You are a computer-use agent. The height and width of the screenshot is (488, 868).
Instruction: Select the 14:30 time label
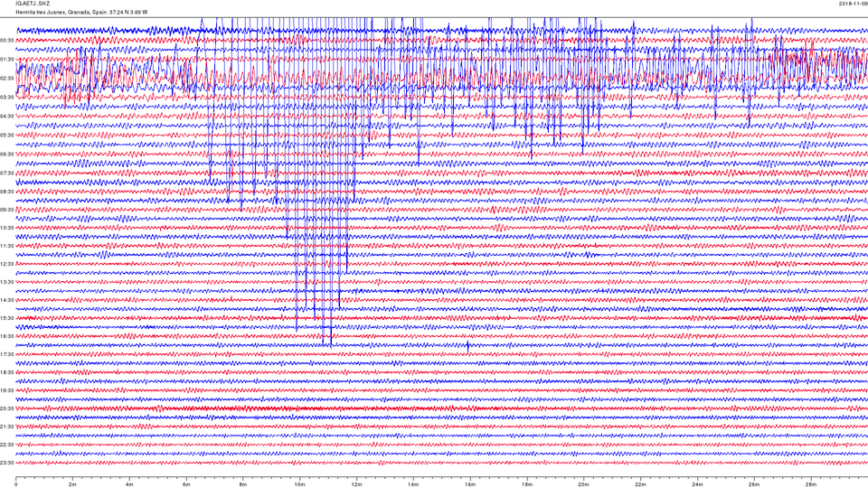7,300
